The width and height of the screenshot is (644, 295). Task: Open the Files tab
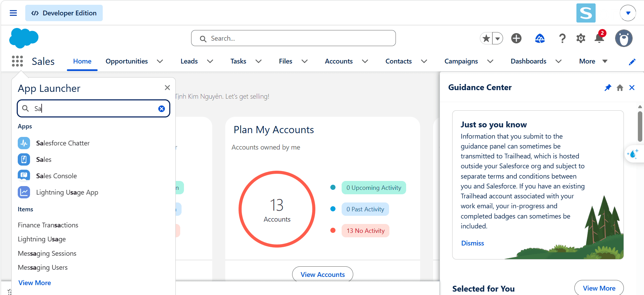pos(285,61)
